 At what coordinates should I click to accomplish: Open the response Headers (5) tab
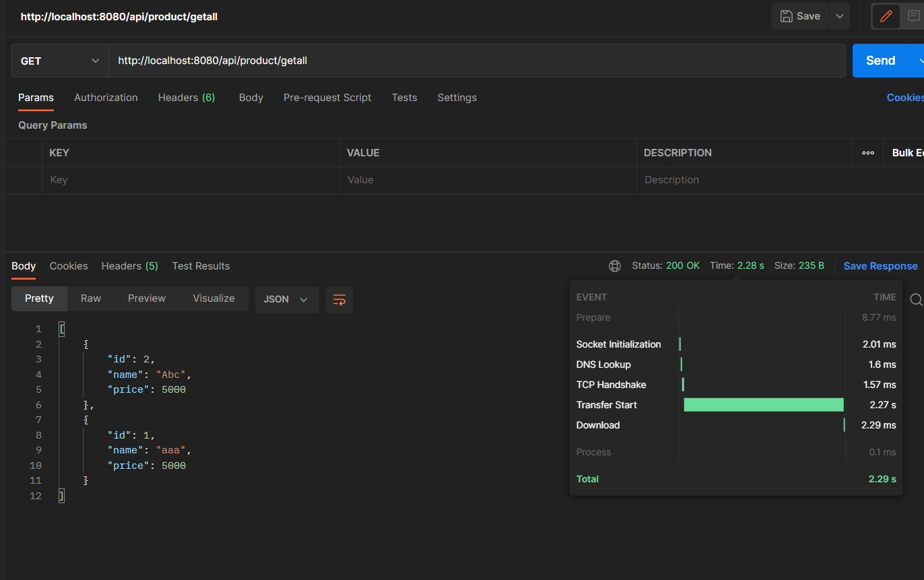[x=130, y=266]
